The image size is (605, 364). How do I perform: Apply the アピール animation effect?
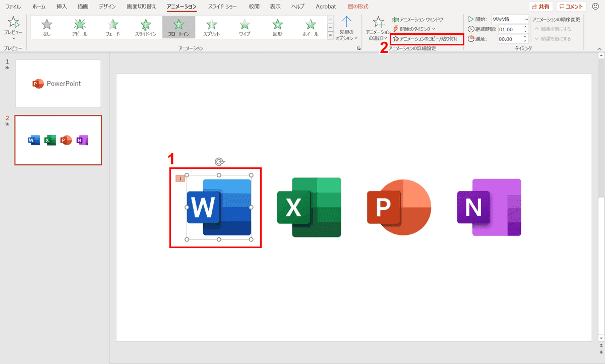click(x=80, y=27)
